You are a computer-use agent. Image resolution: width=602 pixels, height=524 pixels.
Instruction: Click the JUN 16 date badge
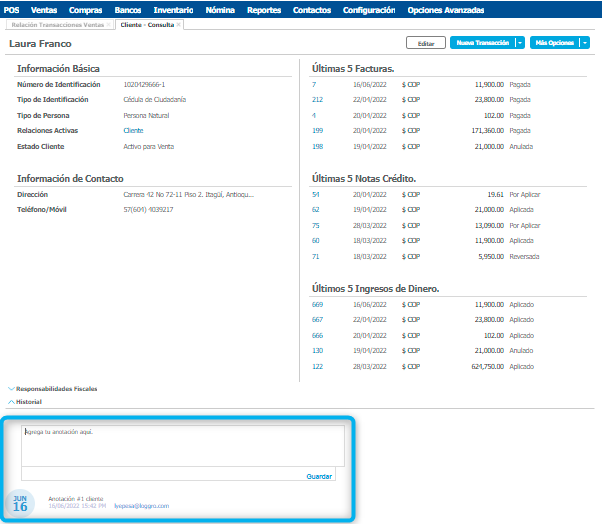pos(20,503)
